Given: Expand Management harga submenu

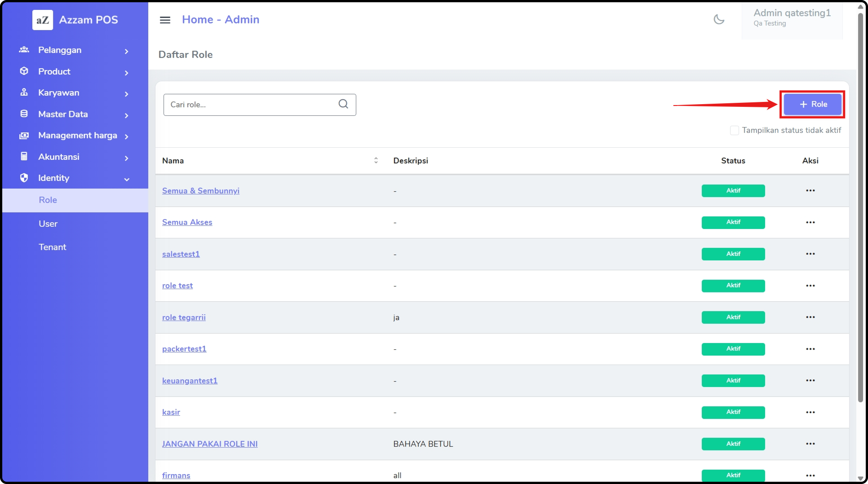Looking at the screenshot, I should tap(127, 136).
